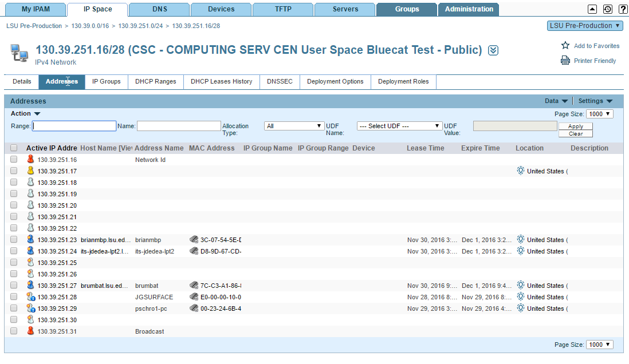Open the Allocation Type dropdown
The height and width of the screenshot is (364, 629).
(x=294, y=126)
